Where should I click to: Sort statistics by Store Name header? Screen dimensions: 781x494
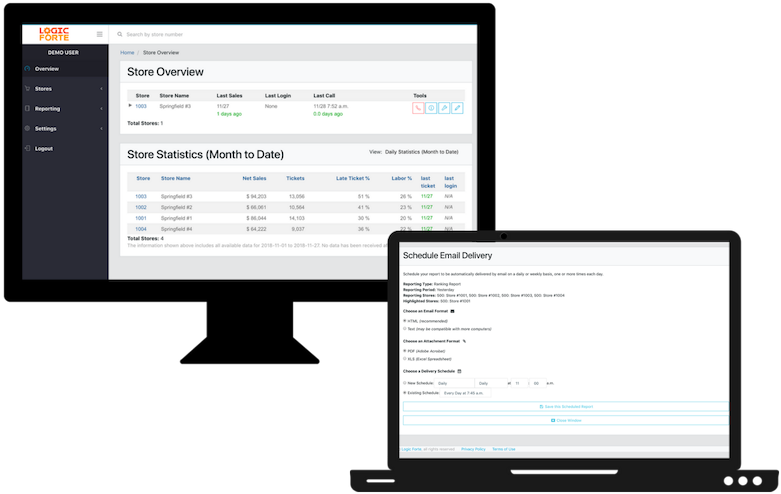pos(175,178)
